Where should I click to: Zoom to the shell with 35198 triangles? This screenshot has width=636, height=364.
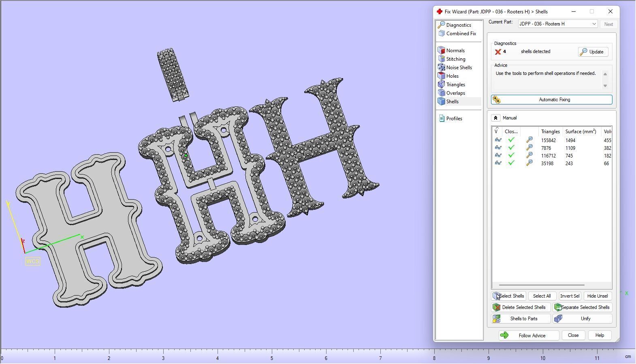[x=529, y=163]
